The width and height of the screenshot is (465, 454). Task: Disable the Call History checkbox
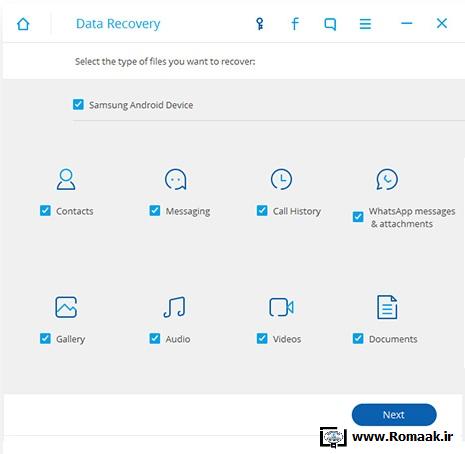point(262,211)
